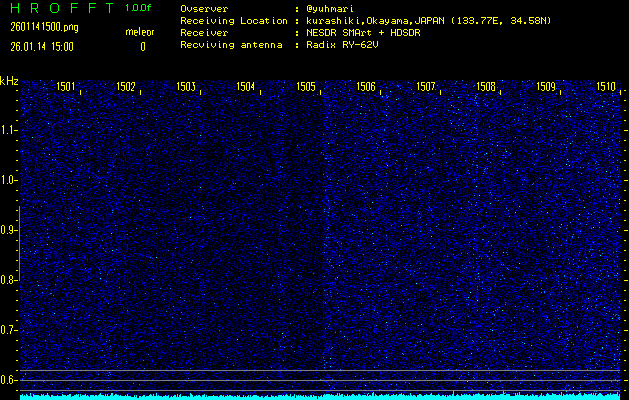Click the Receiving Location label
The width and height of the screenshot is (629, 400).
(234, 21)
